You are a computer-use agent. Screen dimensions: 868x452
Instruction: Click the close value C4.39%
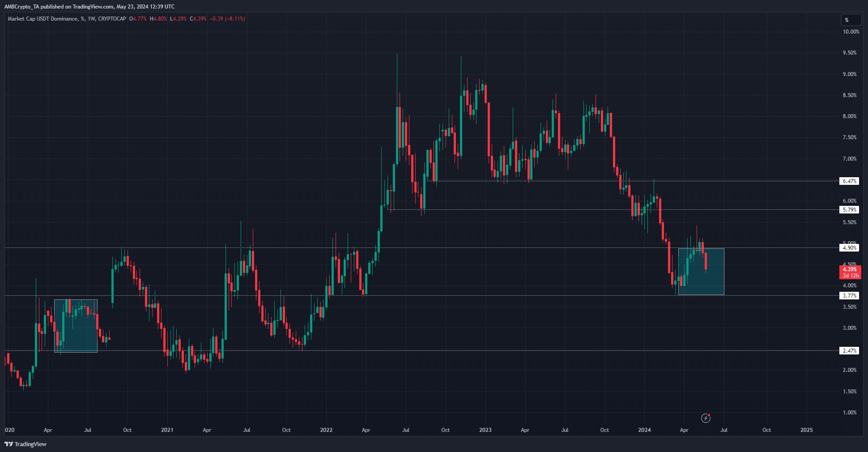tap(198, 19)
